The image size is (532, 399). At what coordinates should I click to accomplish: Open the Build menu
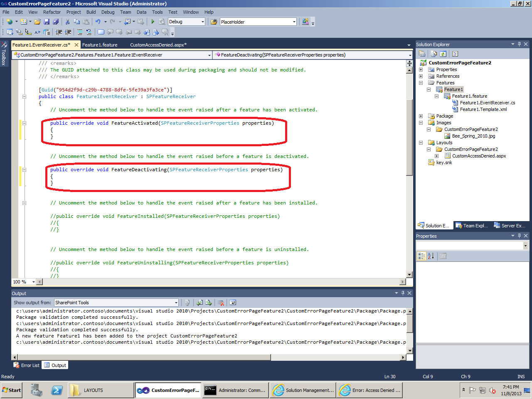point(91,12)
